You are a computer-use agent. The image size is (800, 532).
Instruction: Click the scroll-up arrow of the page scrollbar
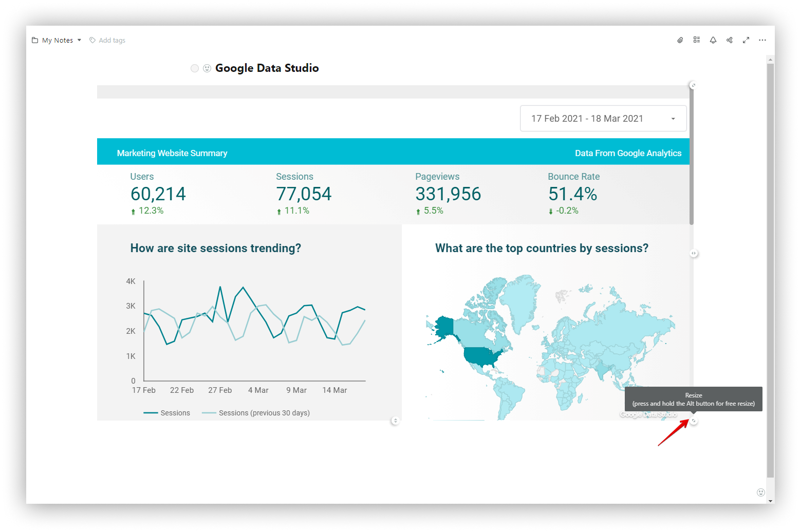770,60
